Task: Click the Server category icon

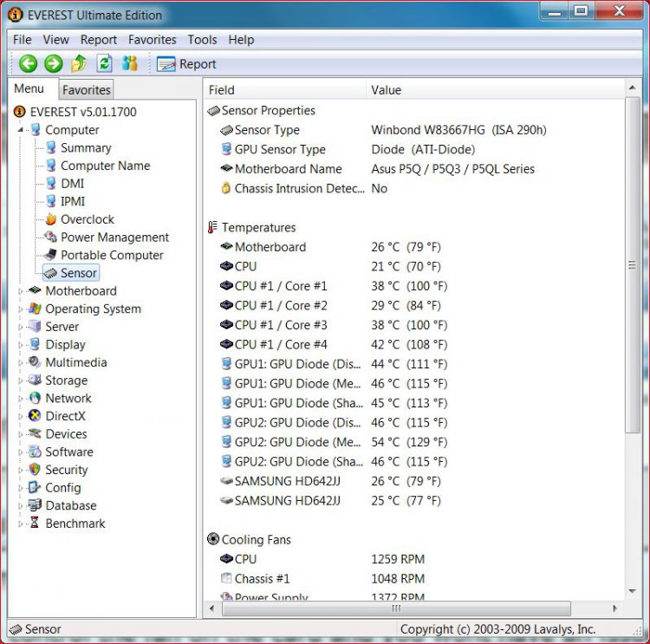Action: coord(36,327)
